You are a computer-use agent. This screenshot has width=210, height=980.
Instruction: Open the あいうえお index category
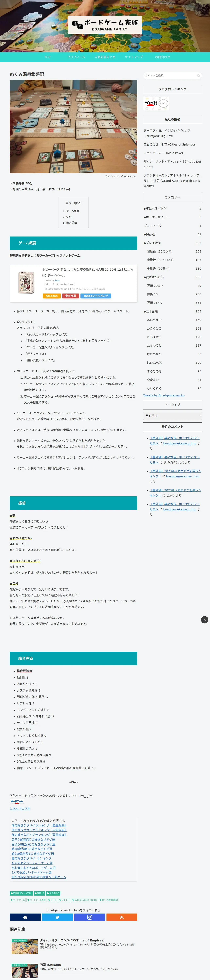click(x=174, y=320)
